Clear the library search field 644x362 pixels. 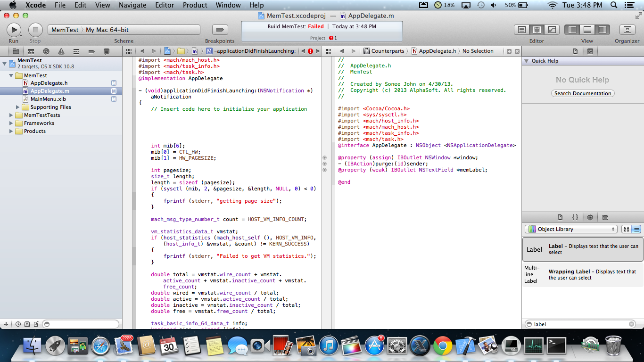(x=632, y=324)
